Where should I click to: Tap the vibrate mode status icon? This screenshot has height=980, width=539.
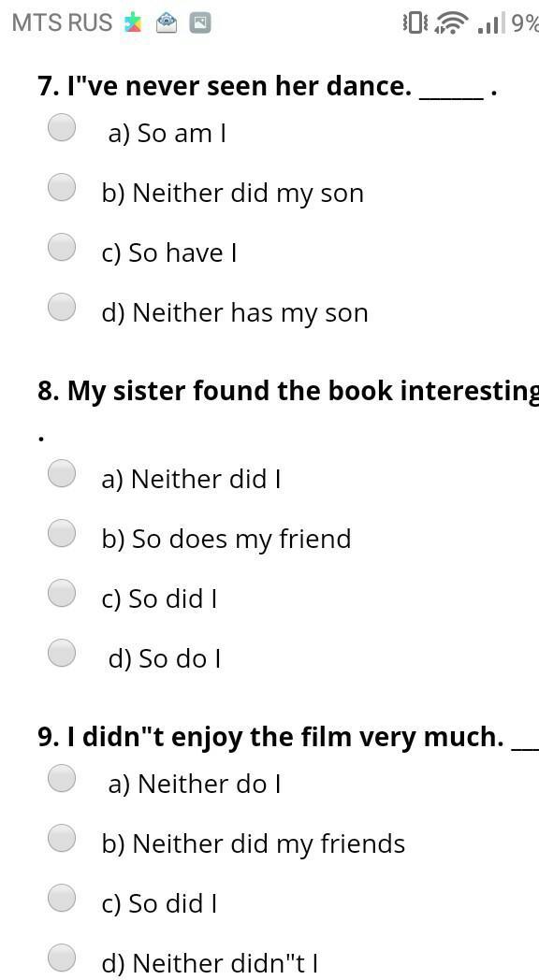(x=415, y=23)
